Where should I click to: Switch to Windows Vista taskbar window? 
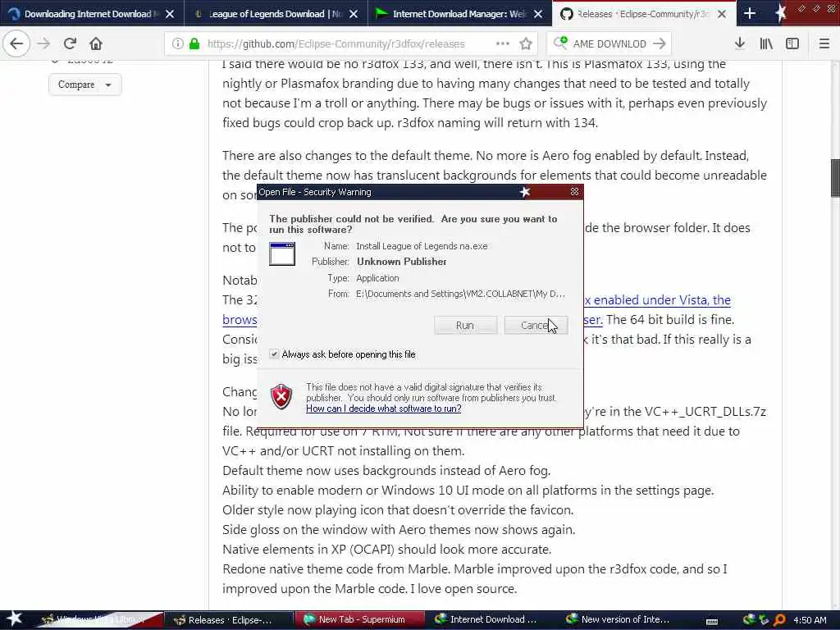pos(99,619)
